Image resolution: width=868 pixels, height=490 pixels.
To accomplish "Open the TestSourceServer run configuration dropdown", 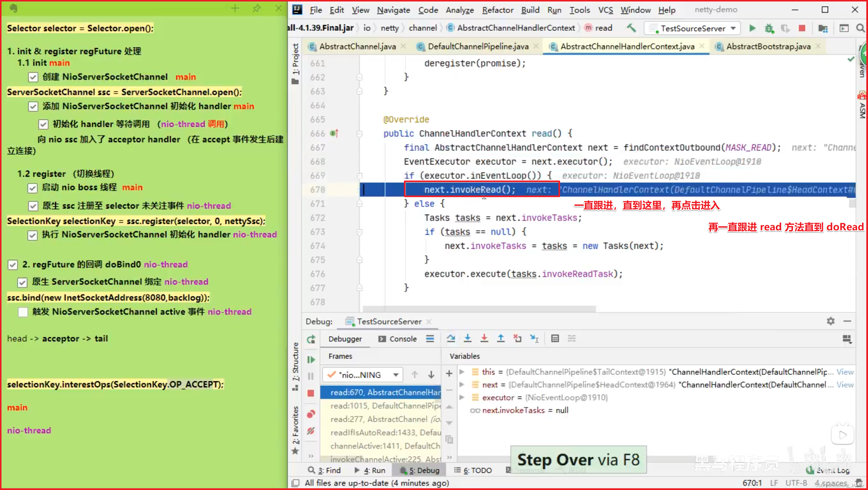I will pos(692,28).
